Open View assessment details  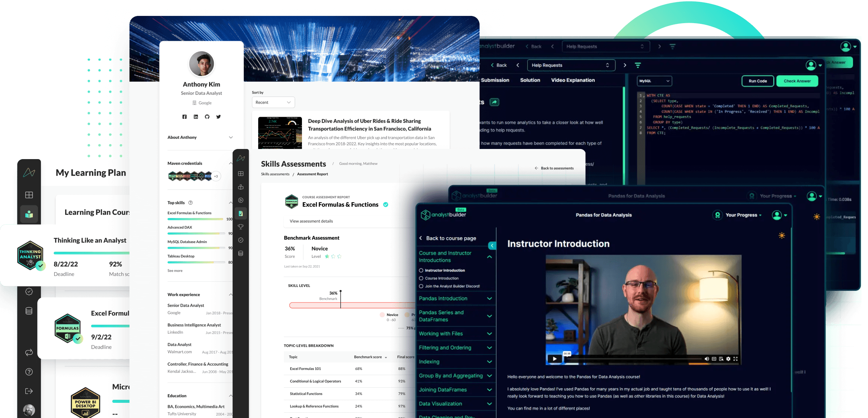pos(311,221)
